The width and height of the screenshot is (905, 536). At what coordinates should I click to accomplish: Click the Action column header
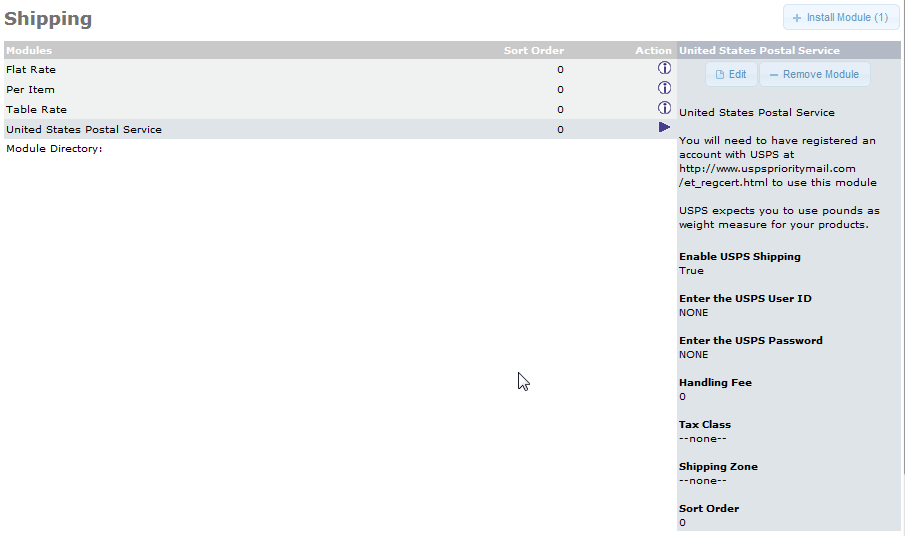pos(653,50)
